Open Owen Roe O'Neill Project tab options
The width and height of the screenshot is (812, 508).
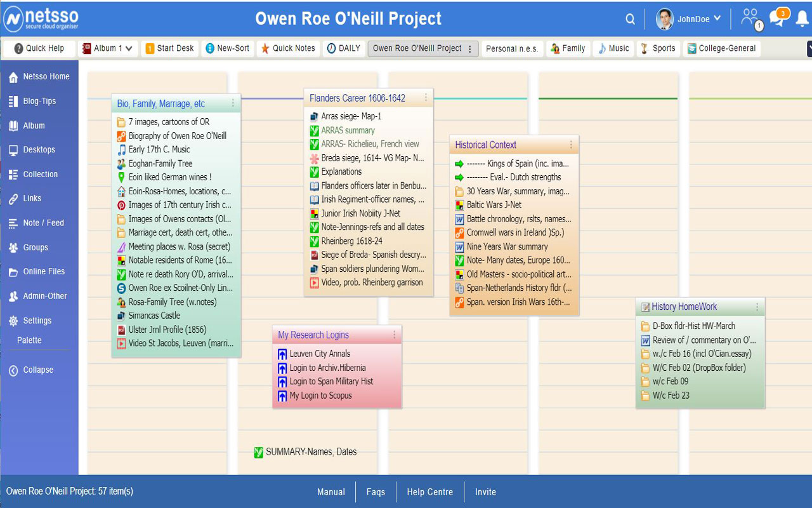[x=469, y=49]
